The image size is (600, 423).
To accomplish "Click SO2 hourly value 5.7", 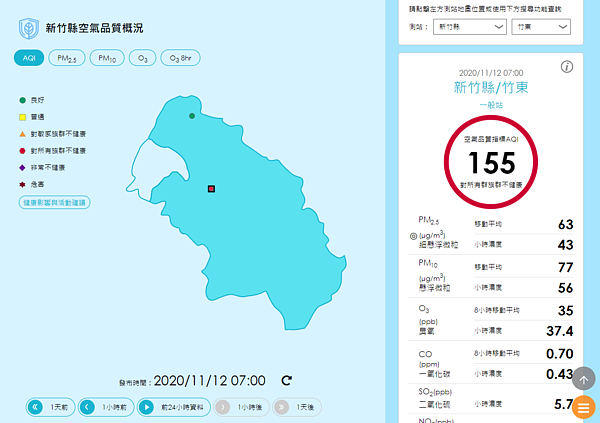I will (x=564, y=404).
